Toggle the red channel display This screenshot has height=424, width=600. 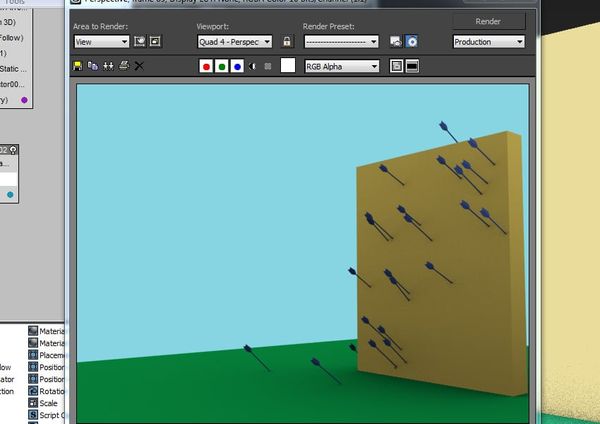pyautogui.click(x=206, y=66)
